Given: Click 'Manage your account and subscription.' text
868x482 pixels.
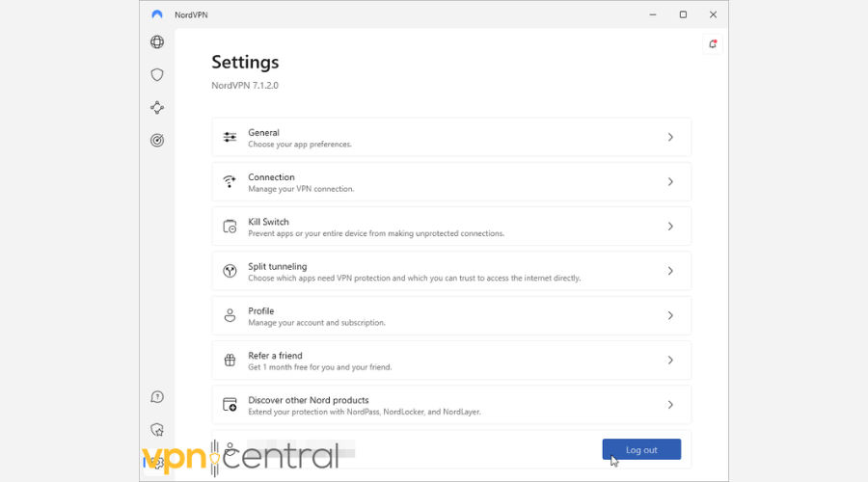Looking at the screenshot, I should click(x=316, y=323).
